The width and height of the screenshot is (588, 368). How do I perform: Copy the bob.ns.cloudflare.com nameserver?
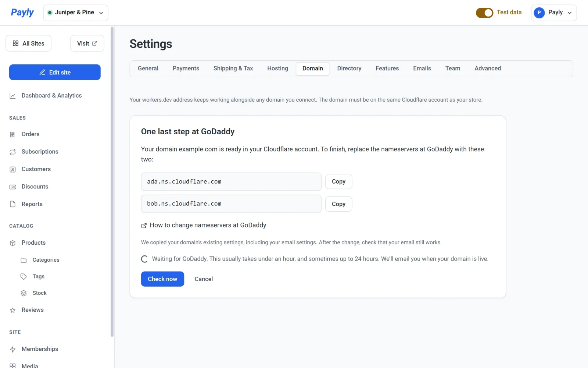tap(339, 204)
